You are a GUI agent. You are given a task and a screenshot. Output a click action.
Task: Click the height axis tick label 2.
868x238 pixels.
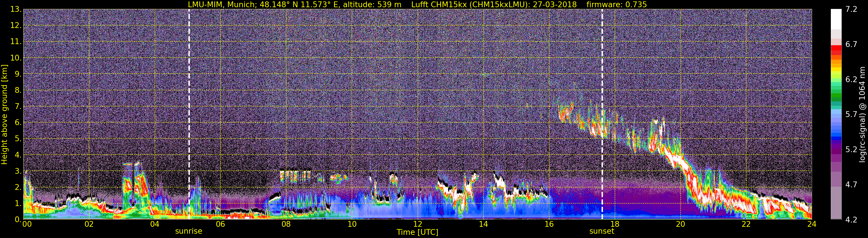pos(18,188)
